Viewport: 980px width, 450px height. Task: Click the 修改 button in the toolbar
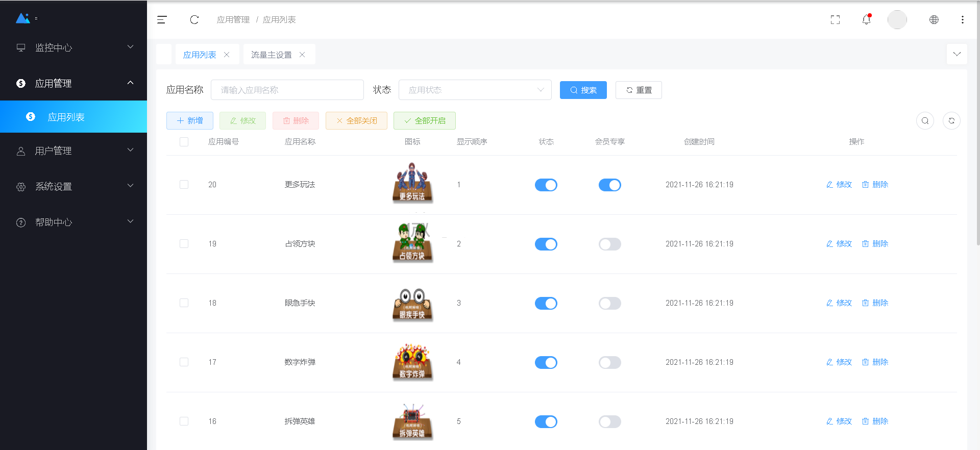[242, 121]
